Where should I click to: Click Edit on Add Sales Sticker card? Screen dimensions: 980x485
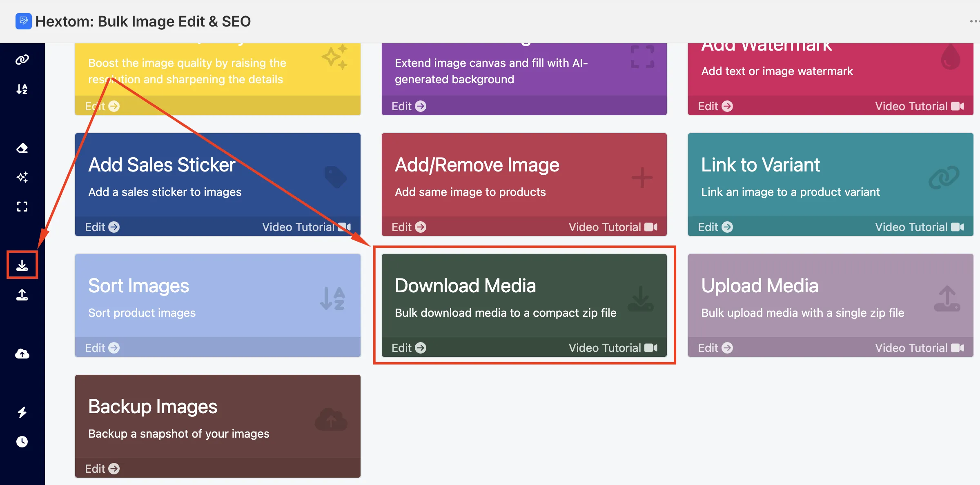102,227
